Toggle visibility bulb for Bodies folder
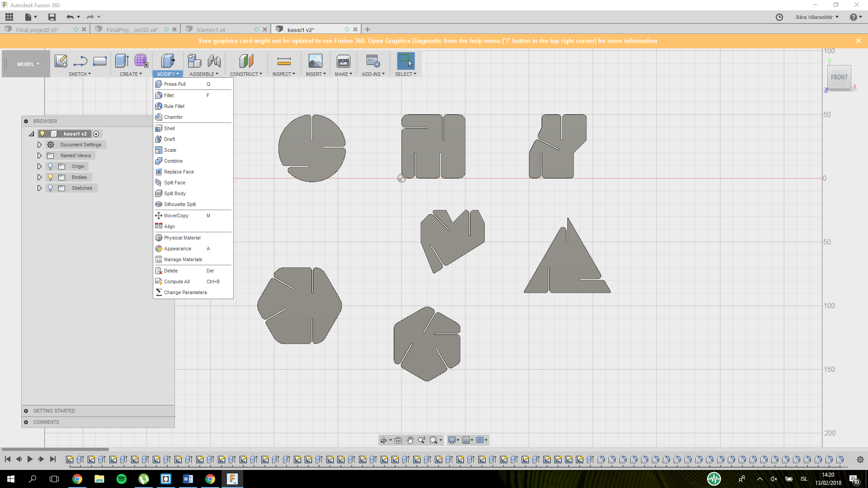The height and width of the screenshot is (488, 868). [51, 177]
